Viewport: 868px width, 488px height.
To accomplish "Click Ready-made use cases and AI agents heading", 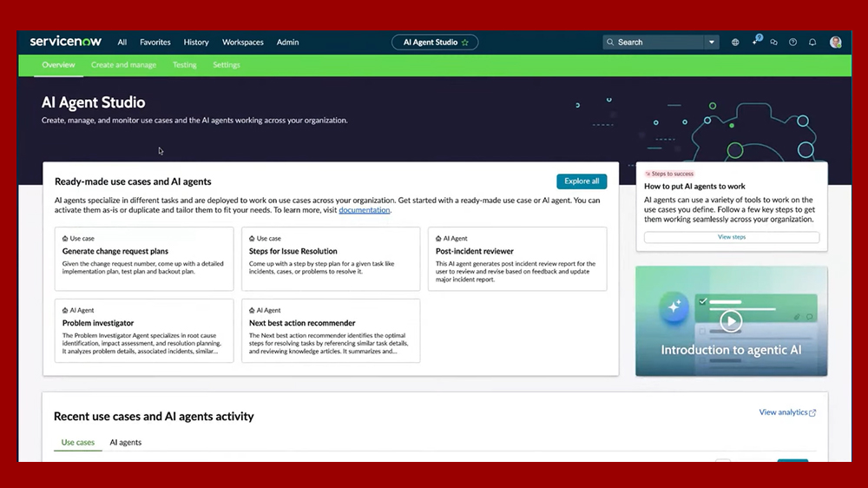I will point(133,181).
